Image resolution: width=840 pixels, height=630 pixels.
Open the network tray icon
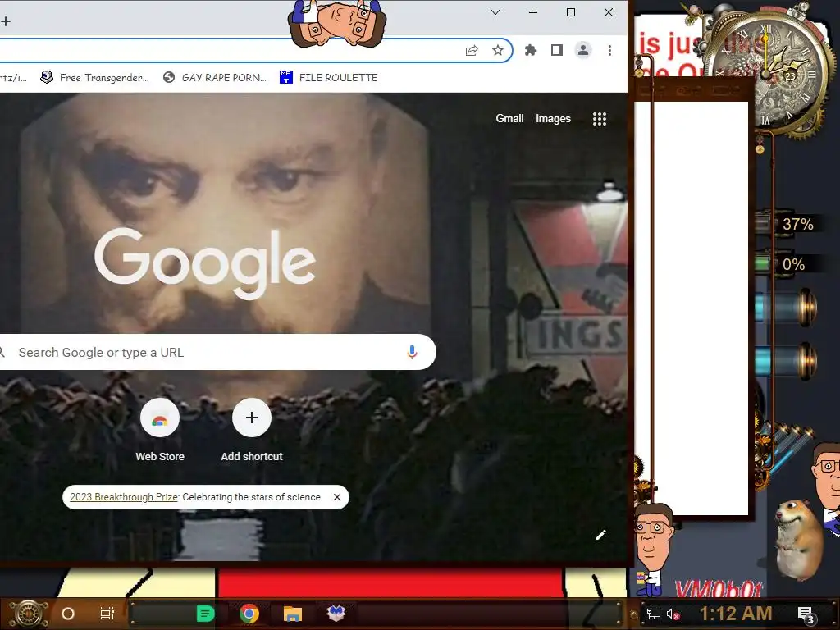[x=653, y=614]
